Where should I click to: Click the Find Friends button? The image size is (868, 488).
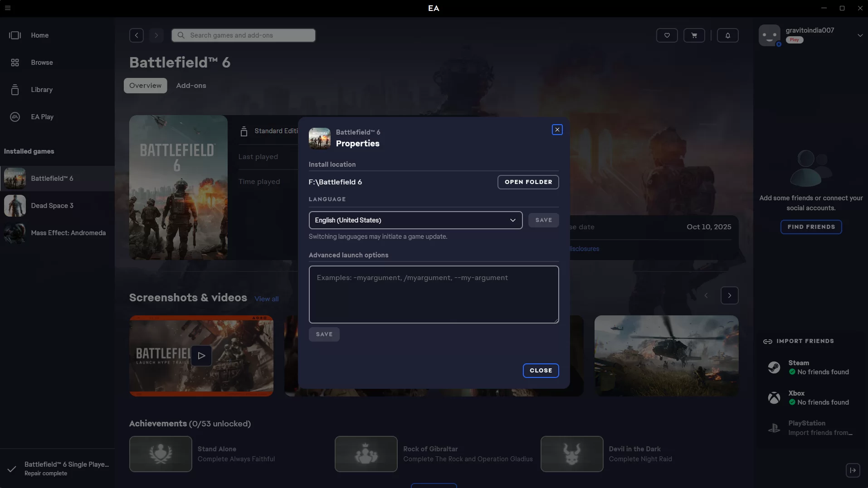(811, 227)
